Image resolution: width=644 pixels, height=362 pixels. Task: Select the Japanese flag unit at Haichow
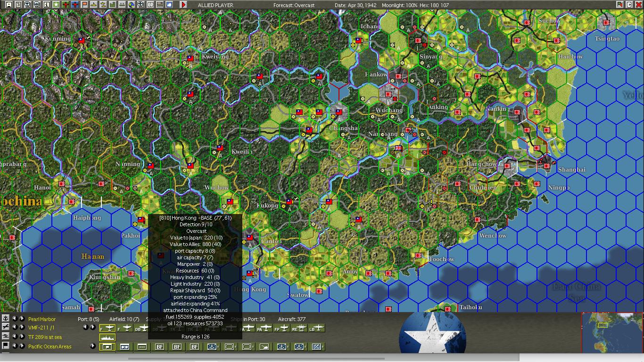(557, 41)
